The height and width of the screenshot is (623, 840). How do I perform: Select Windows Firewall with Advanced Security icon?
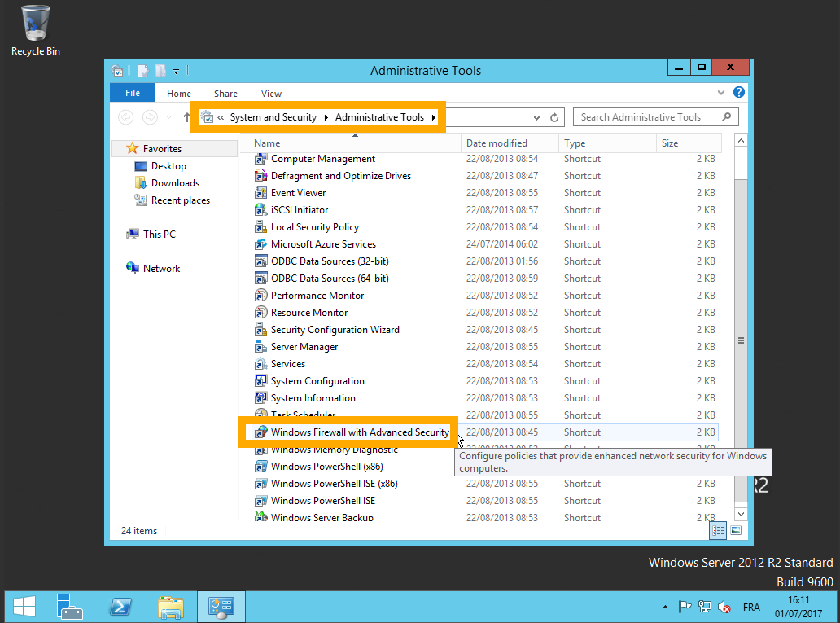tap(261, 432)
